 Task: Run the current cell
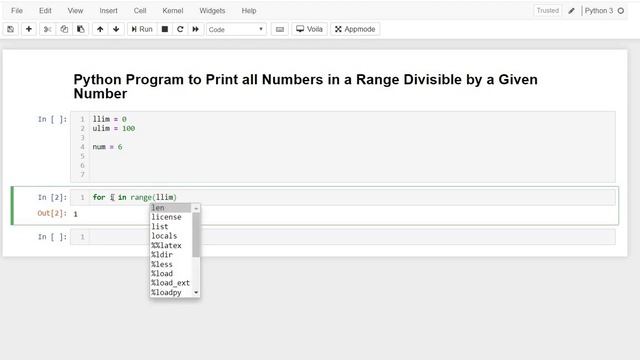142,29
